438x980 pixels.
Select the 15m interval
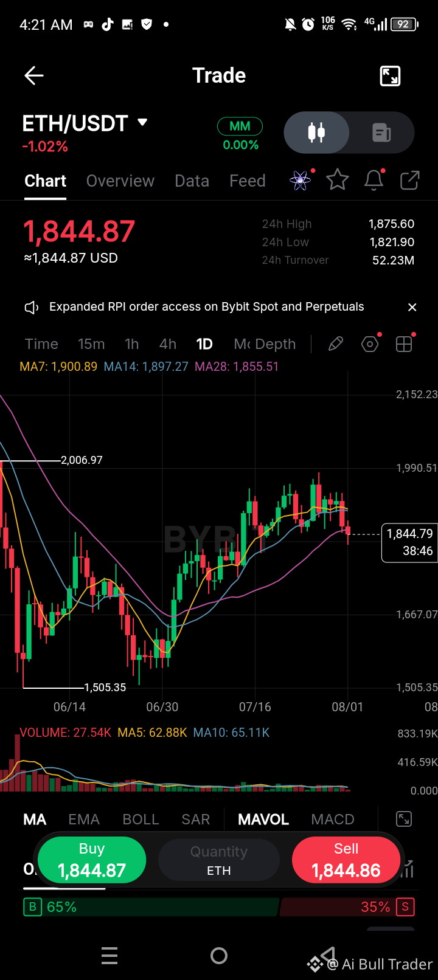coord(91,344)
